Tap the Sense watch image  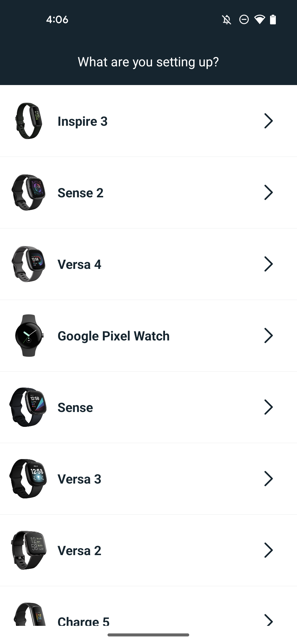click(28, 407)
